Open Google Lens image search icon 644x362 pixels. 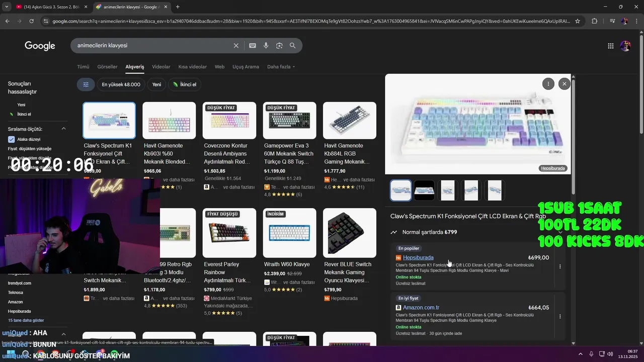pyautogui.click(x=279, y=45)
